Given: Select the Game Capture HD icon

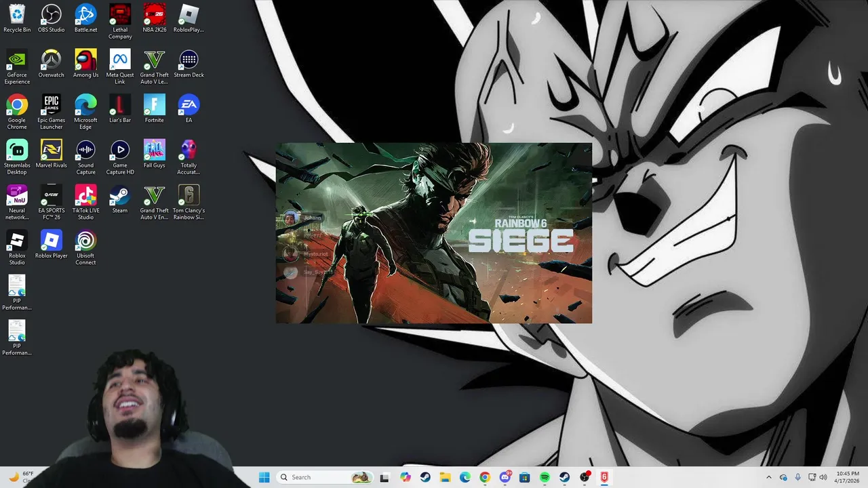Looking at the screenshot, I should click(x=120, y=157).
